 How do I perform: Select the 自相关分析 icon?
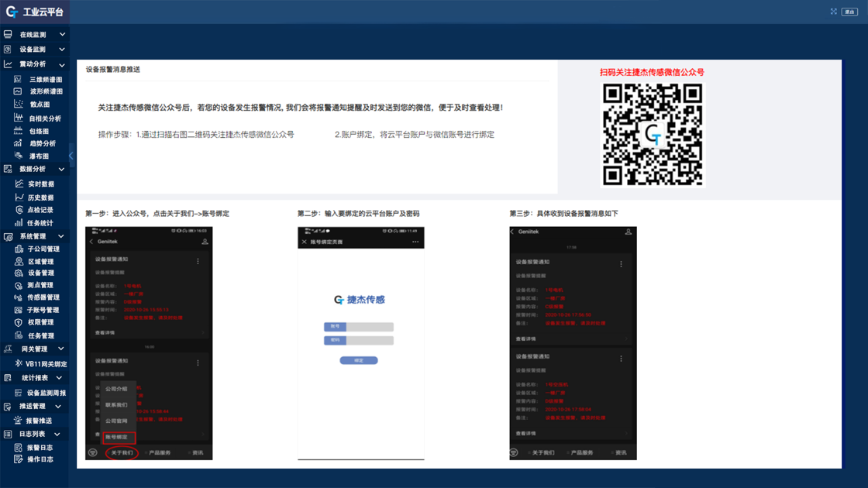[19, 118]
